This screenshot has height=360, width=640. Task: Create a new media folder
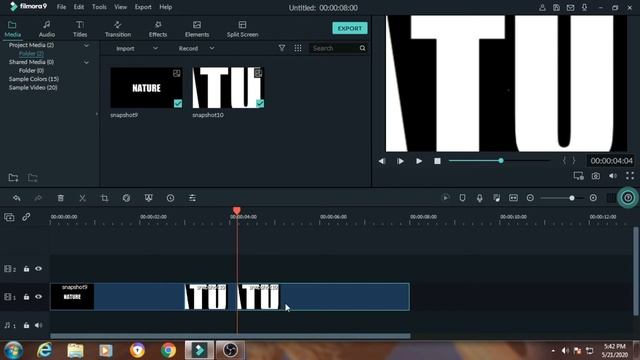pos(13,178)
